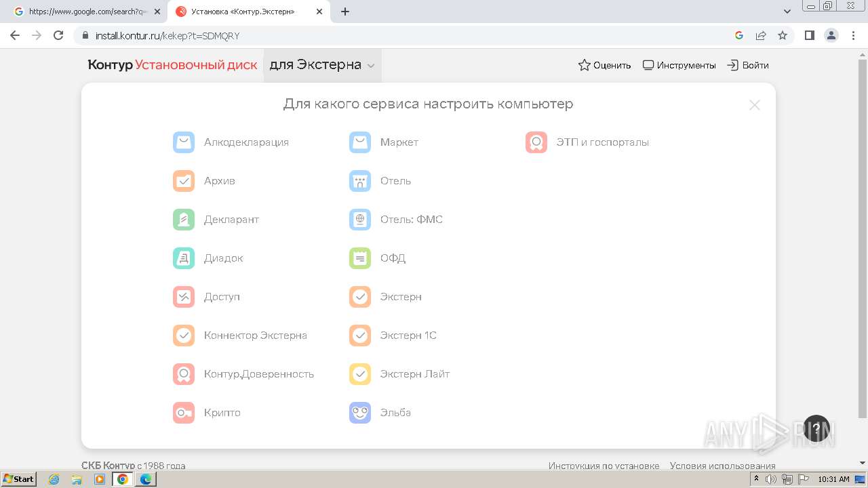868x488 pixels.
Task: Click the Инструменты monitor icon
Action: point(648,65)
